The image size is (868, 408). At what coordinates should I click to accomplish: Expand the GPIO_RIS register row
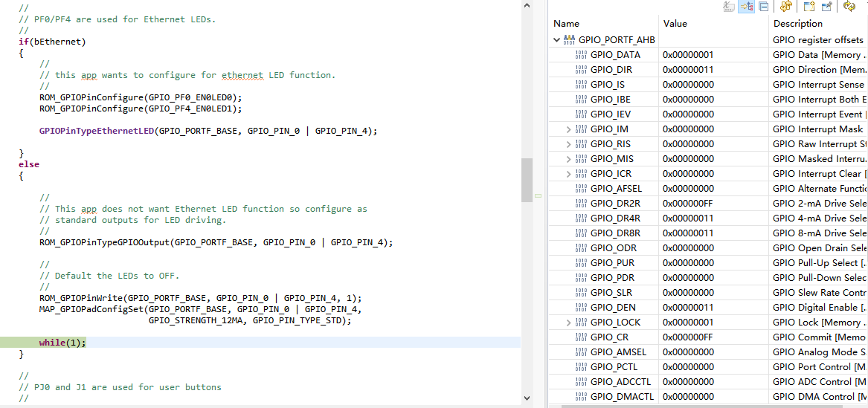tap(568, 144)
